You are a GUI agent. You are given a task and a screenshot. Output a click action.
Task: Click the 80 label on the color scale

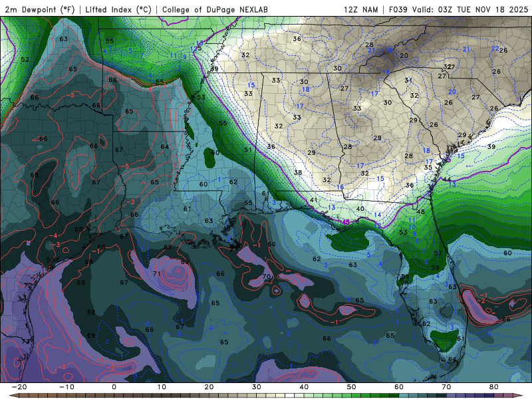(x=494, y=387)
